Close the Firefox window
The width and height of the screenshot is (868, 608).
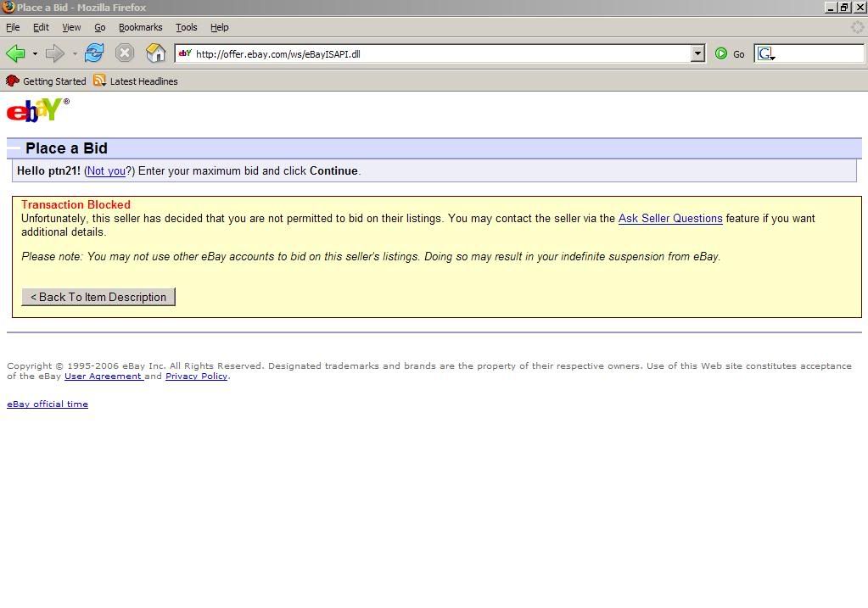tap(860, 7)
